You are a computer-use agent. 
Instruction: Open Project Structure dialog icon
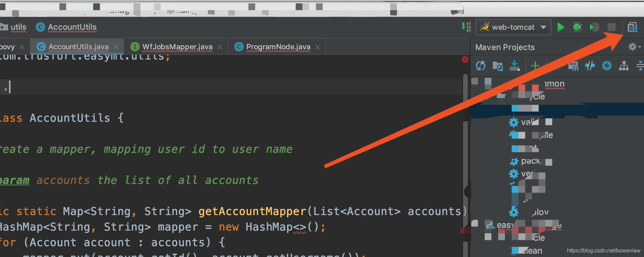click(x=632, y=27)
